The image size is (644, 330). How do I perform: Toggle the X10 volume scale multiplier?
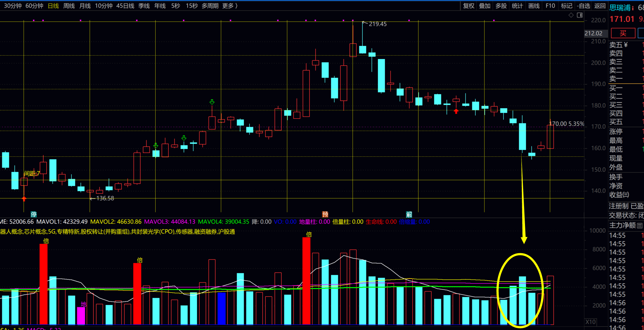pyautogui.click(x=591, y=322)
